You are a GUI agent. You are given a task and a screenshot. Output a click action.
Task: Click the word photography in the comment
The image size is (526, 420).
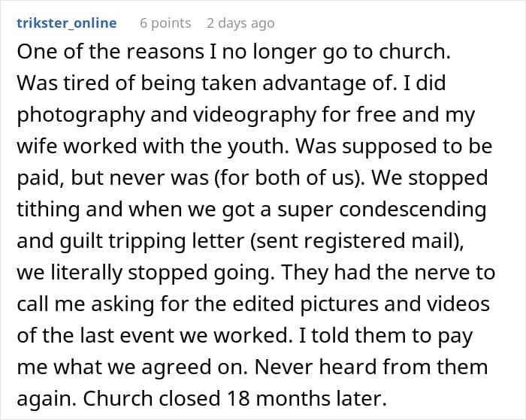coord(81,116)
